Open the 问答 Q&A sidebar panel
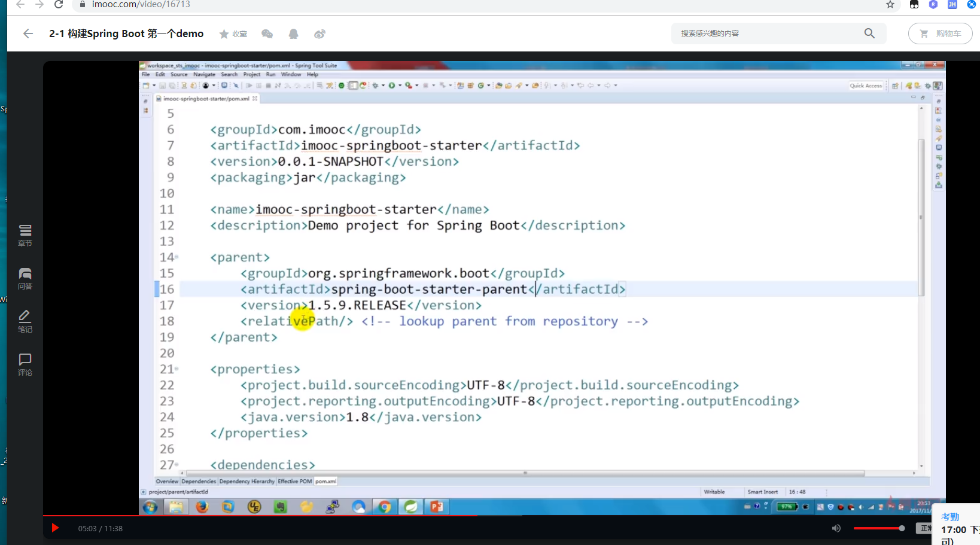The width and height of the screenshot is (980, 545). (25, 279)
